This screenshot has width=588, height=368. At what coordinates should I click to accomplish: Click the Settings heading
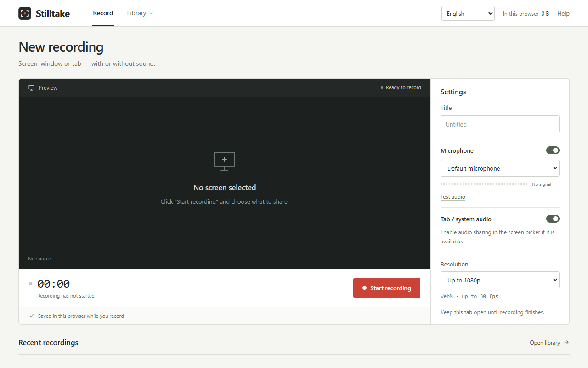[453, 92]
